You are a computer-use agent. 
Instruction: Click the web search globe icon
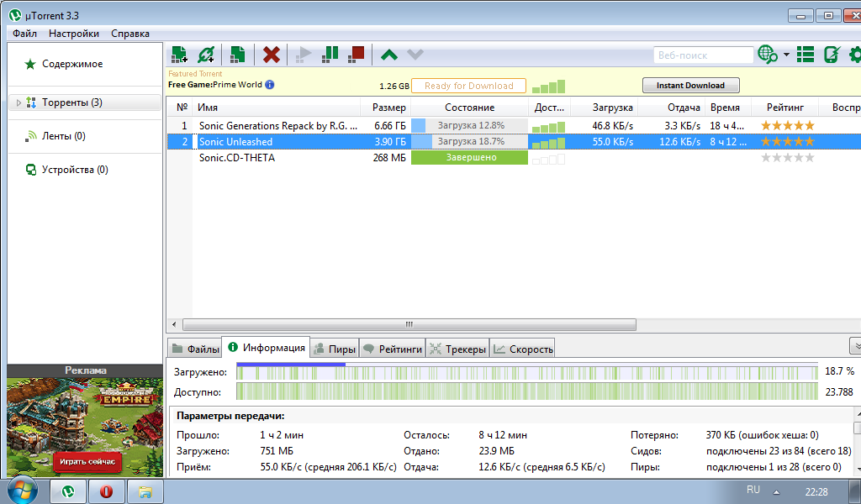767,55
